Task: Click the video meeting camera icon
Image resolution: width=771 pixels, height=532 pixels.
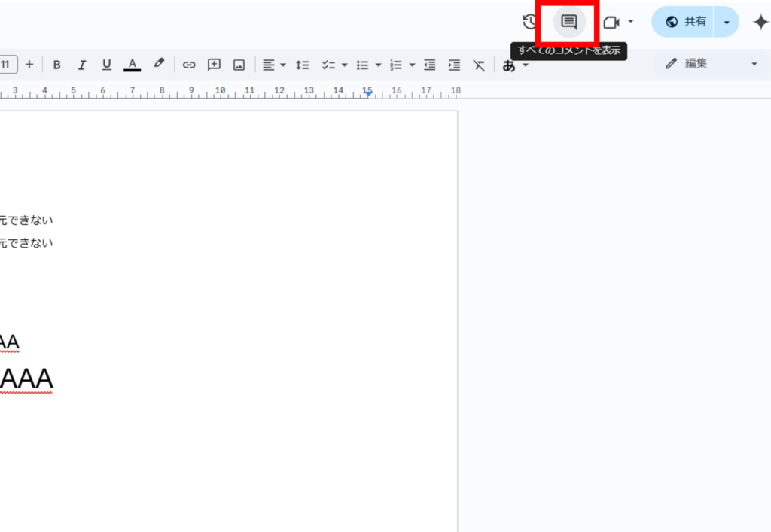Action: (x=611, y=22)
